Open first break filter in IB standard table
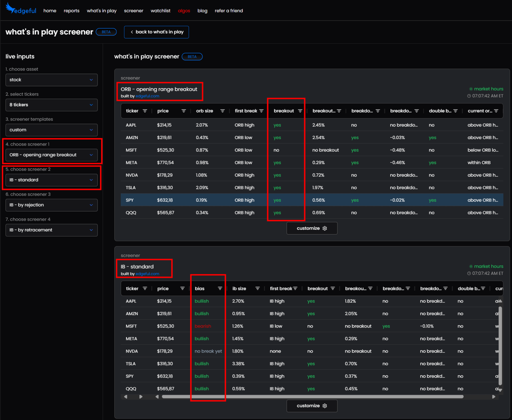 click(x=295, y=288)
